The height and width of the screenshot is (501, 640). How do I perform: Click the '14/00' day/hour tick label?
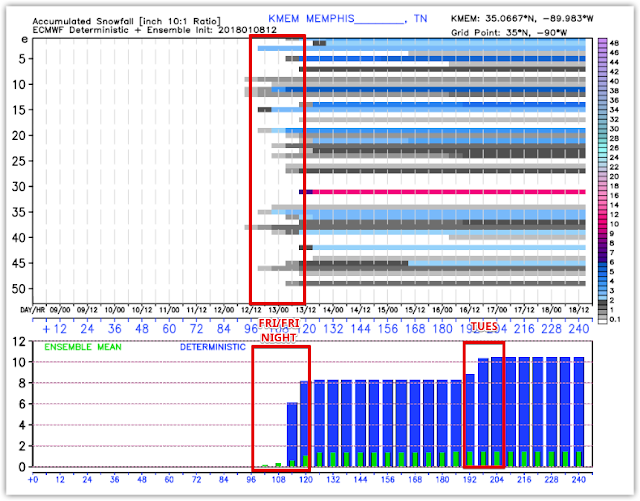(333, 310)
